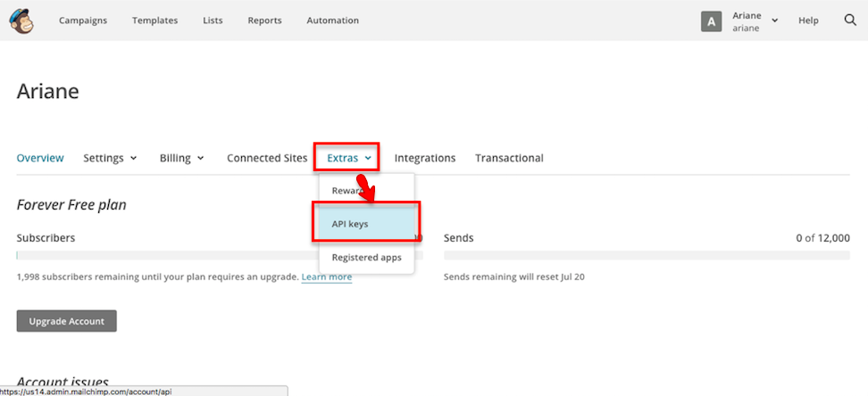Collapse the Extras dropdown
This screenshot has height=396, width=868.
pos(349,158)
